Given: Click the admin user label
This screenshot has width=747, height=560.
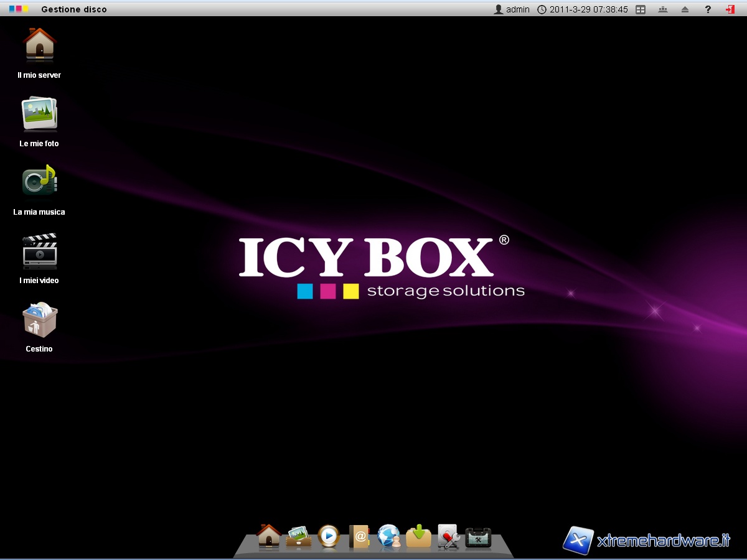Looking at the screenshot, I should [x=512, y=9].
